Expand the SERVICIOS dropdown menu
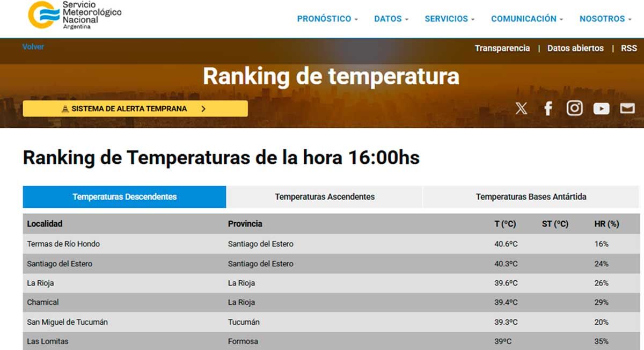 pyautogui.click(x=449, y=19)
